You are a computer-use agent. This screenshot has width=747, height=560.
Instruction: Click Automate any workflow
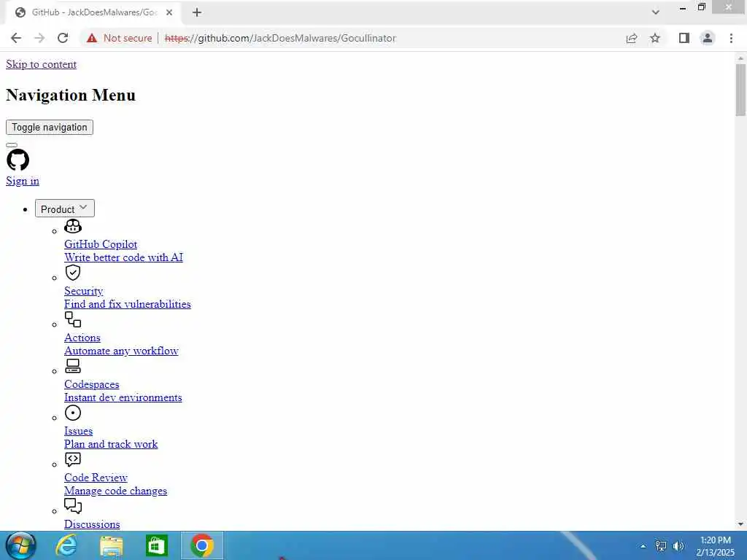(121, 351)
